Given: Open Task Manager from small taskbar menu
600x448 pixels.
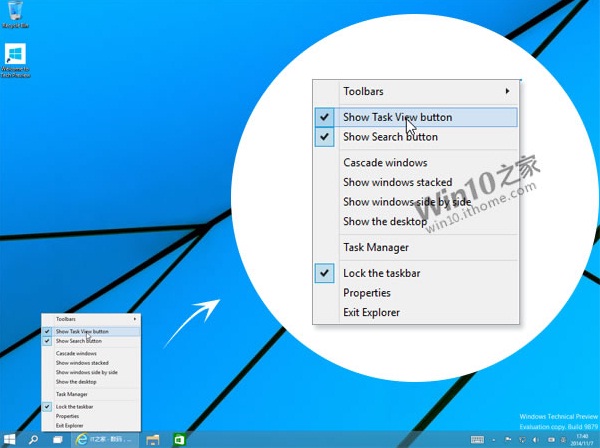Looking at the screenshot, I should [91, 394].
